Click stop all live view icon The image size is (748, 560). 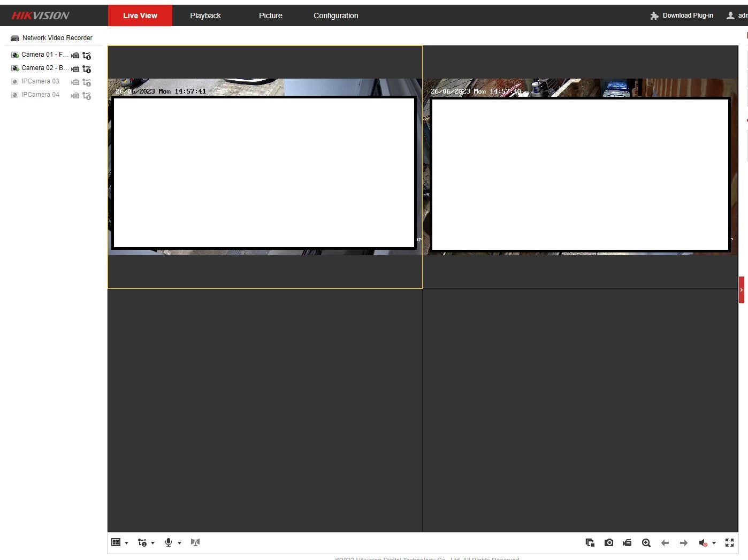coord(590,542)
